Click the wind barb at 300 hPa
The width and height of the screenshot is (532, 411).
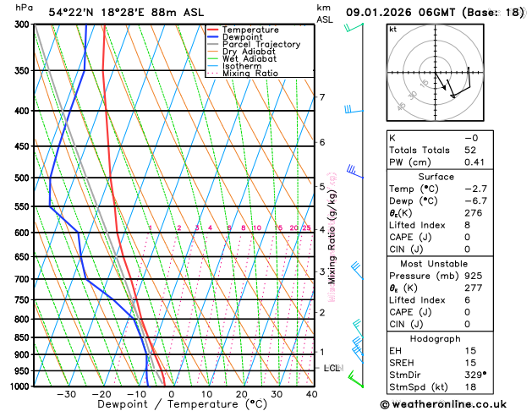(354, 27)
